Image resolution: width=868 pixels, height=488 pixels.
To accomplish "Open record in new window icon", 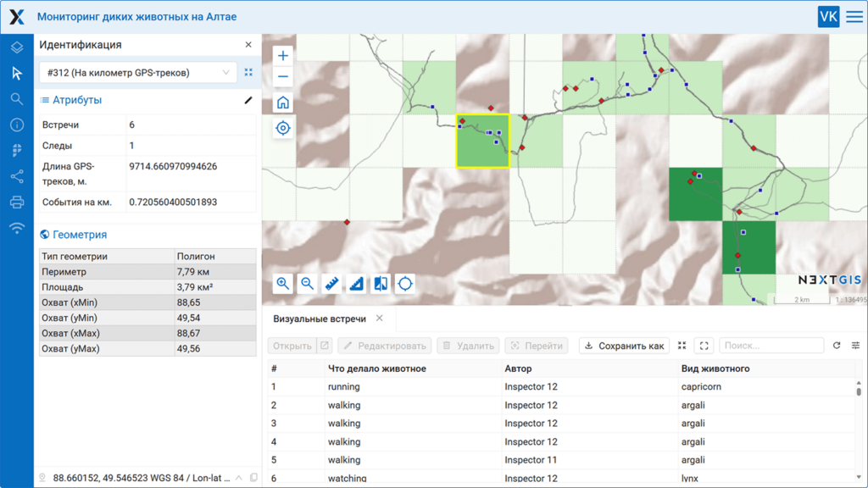I will pos(325,346).
